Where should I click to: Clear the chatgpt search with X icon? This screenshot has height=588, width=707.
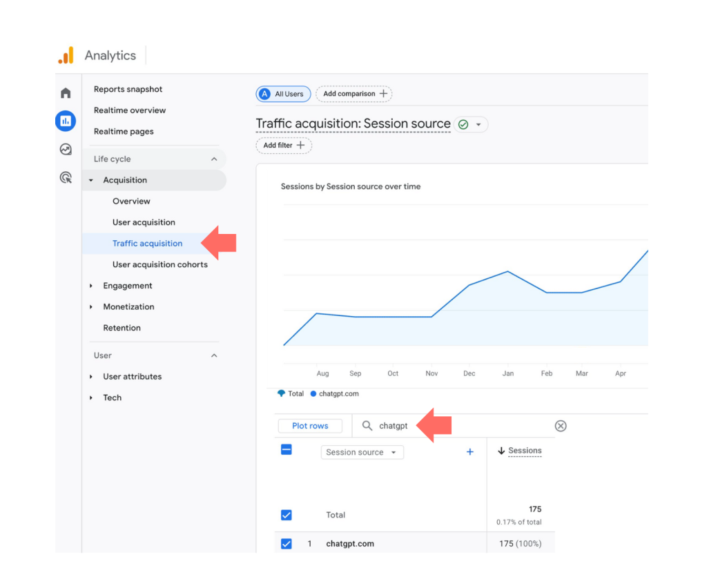(561, 426)
